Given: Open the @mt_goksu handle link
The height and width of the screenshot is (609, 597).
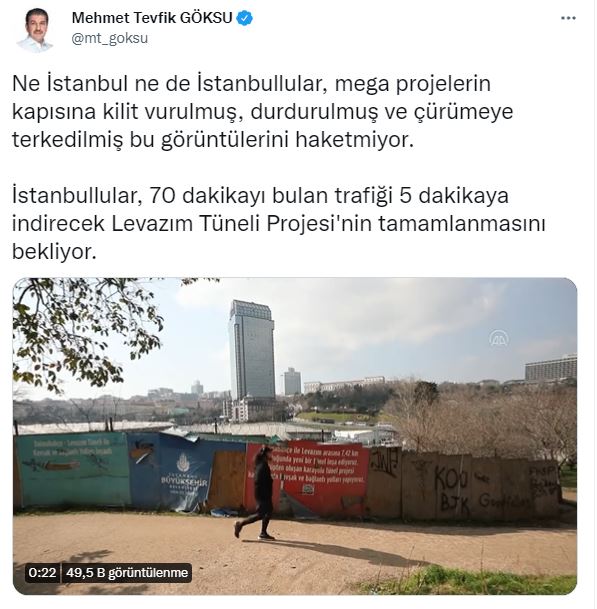Looking at the screenshot, I should click(x=110, y=38).
